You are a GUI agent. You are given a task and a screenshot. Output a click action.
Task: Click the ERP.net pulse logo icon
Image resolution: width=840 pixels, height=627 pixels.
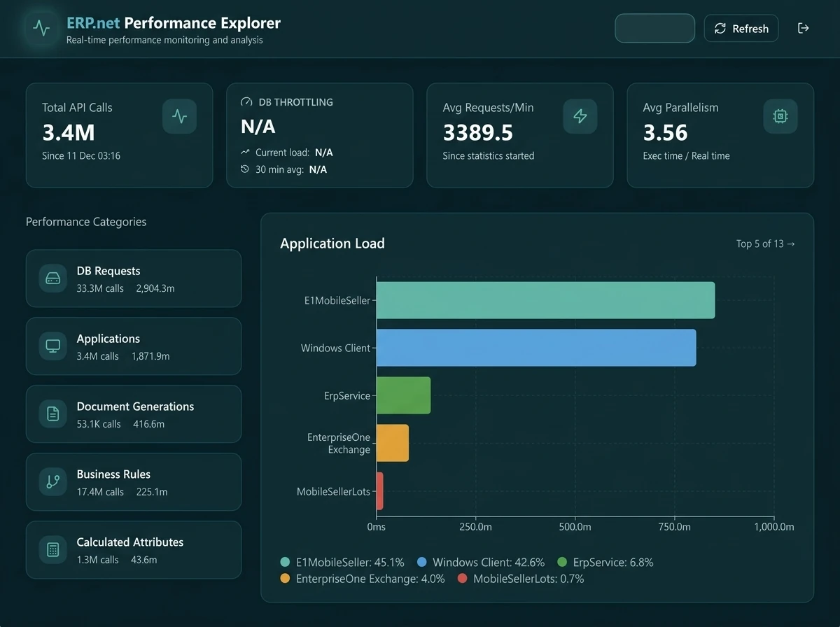click(x=42, y=29)
